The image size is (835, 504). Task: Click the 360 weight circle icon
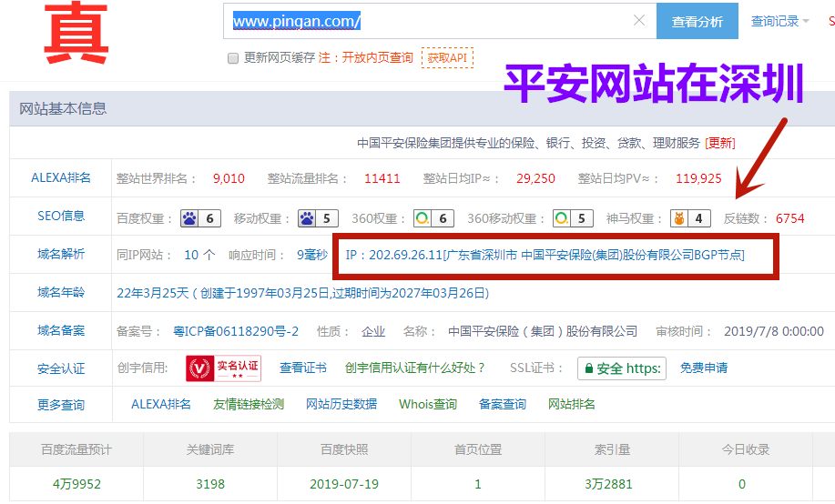pos(423,218)
